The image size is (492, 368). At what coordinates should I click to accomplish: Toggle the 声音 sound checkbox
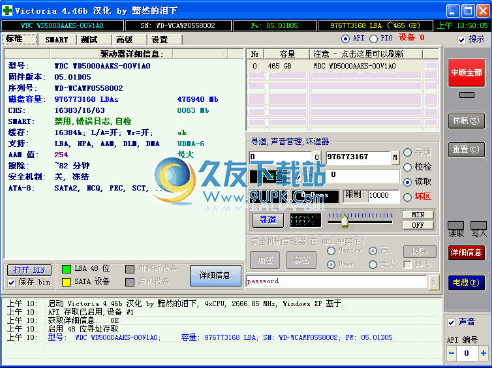click(x=451, y=322)
